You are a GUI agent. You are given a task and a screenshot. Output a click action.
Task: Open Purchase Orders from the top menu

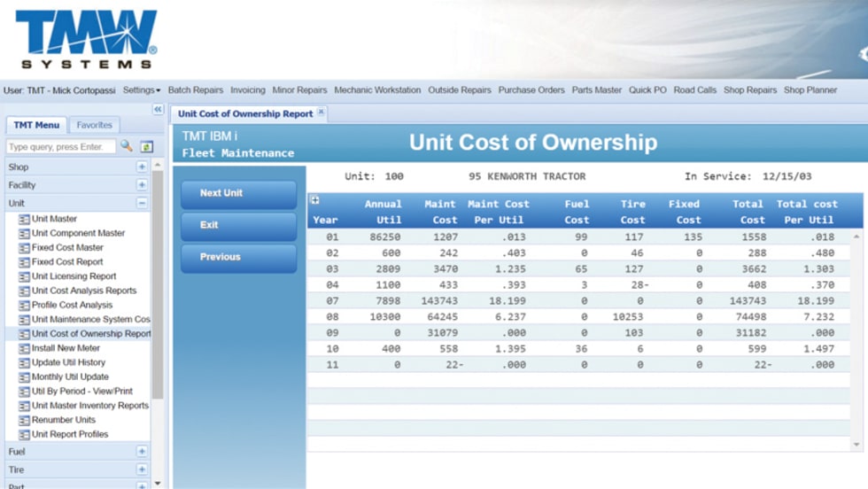531,90
